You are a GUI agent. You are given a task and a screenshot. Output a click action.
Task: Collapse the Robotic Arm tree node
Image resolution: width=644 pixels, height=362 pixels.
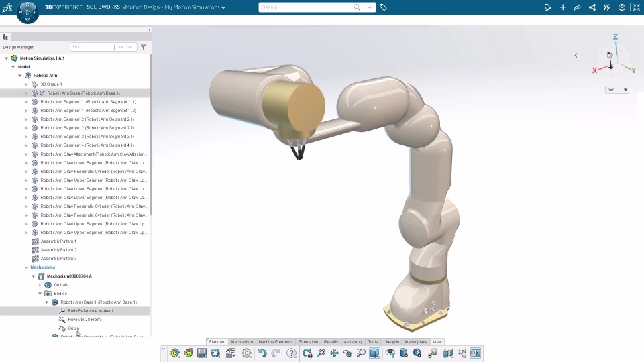19,76
